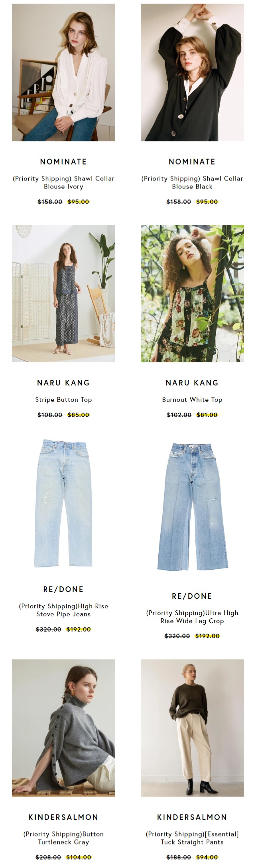Open the High Rise Stove Pipe Jeans image
Image resolution: width=254 pixels, height=868 pixels.
(63, 503)
